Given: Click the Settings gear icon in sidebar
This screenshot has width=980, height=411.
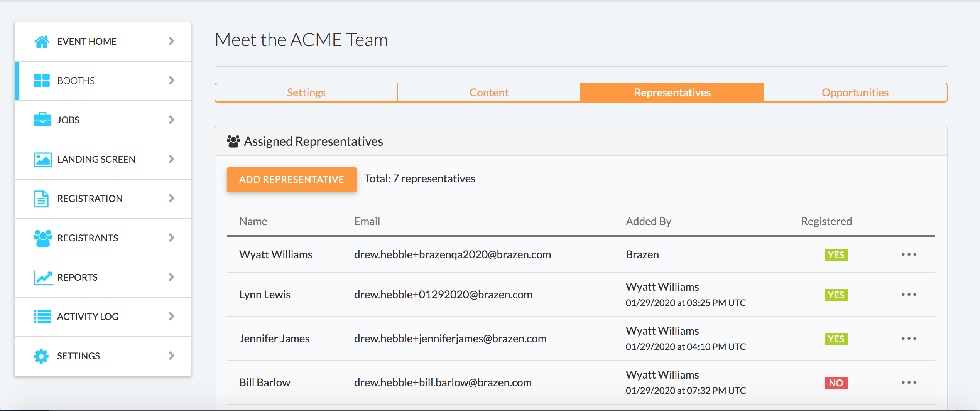Looking at the screenshot, I should pos(41,356).
